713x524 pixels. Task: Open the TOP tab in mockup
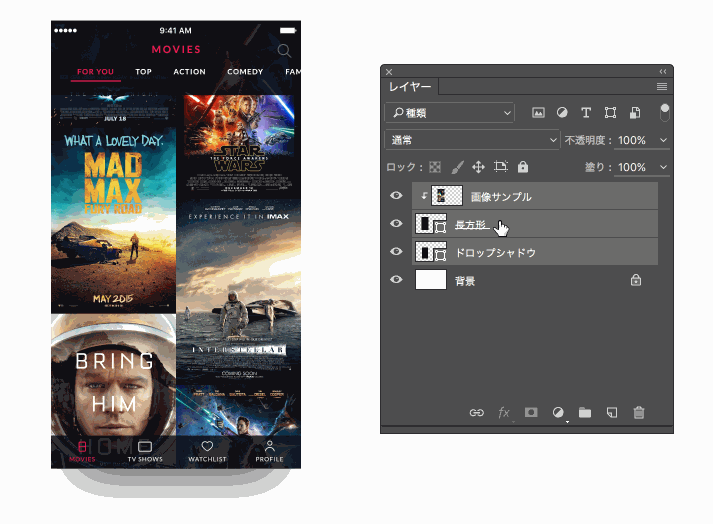[143, 71]
